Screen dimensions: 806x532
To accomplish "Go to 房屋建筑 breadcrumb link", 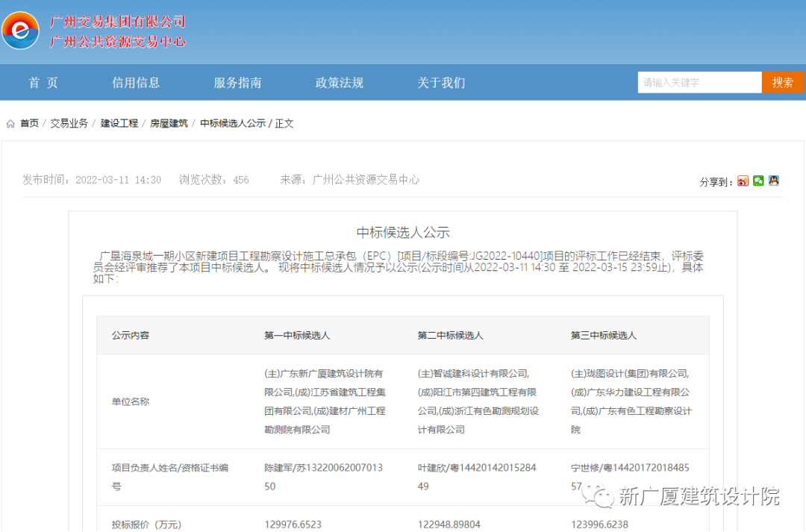I will point(169,123).
